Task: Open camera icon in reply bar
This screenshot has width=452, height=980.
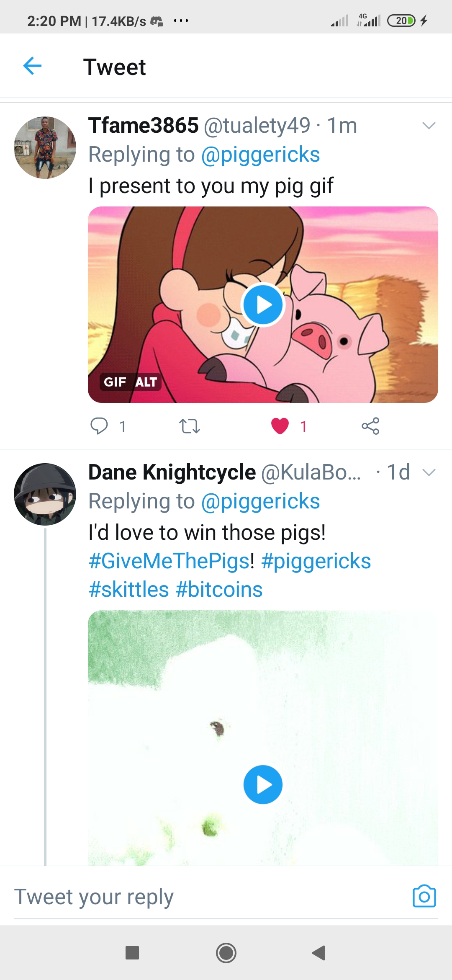Action: 424,896
